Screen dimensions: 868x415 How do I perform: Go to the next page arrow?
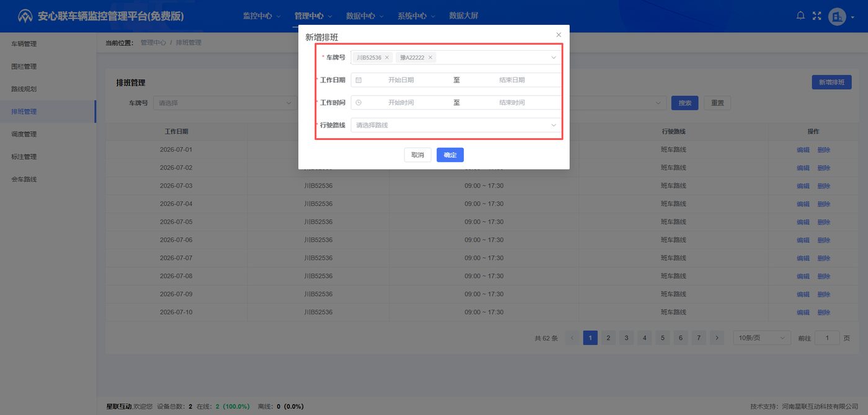point(717,338)
